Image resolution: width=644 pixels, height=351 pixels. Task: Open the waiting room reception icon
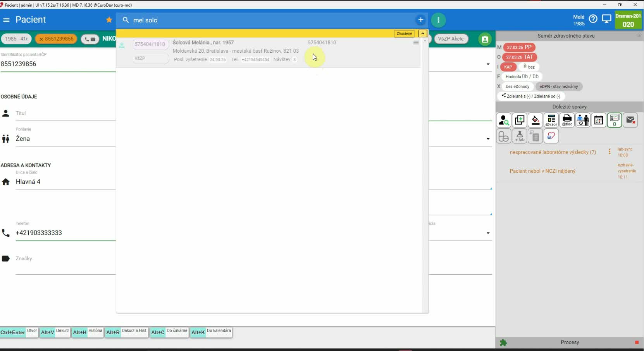582,120
